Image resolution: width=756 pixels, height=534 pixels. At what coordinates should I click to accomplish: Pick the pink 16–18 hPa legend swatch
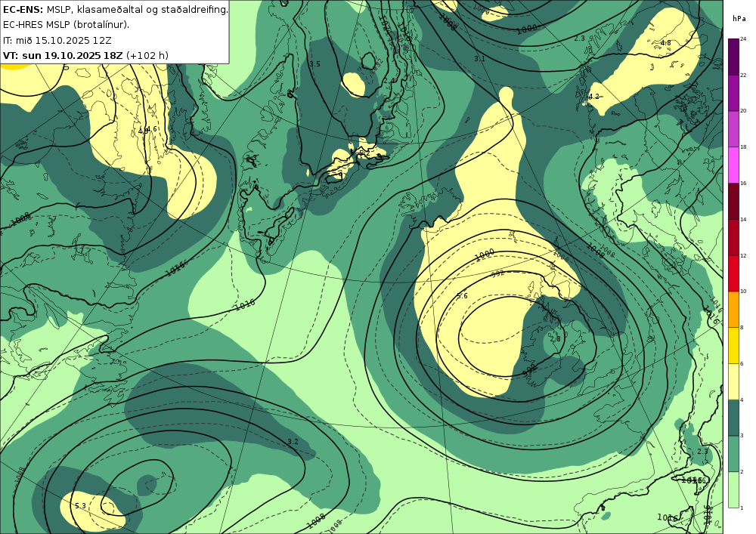tap(733, 165)
